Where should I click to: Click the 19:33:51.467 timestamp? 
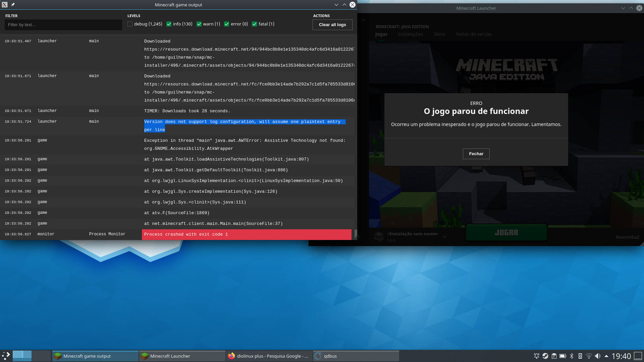click(x=18, y=41)
